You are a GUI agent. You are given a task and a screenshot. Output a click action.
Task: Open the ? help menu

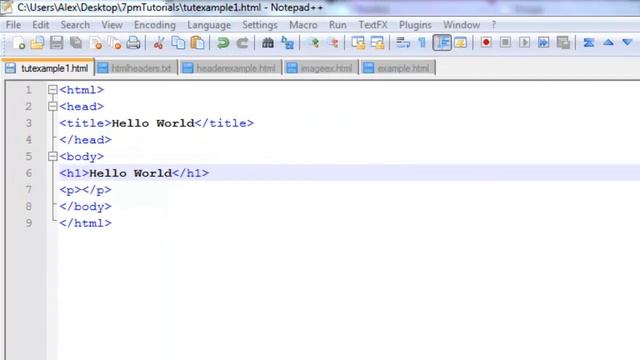[x=494, y=25]
